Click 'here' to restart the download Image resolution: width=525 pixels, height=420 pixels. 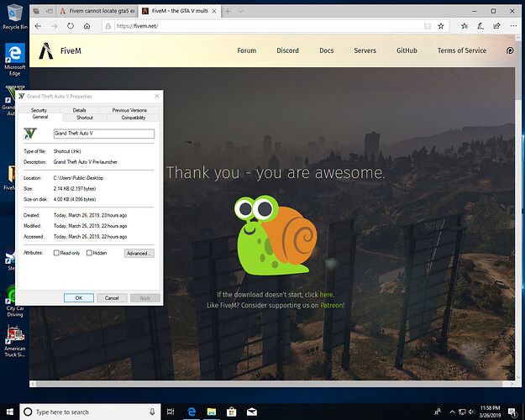tap(327, 295)
